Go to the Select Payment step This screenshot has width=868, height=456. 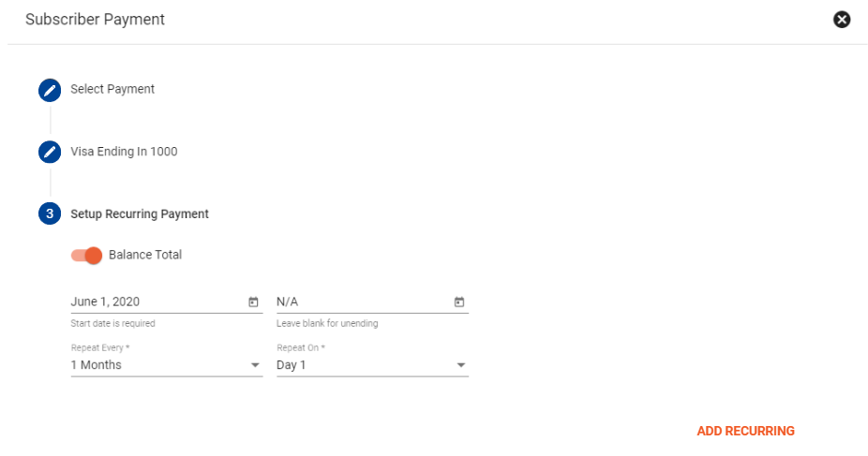[x=112, y=89]
